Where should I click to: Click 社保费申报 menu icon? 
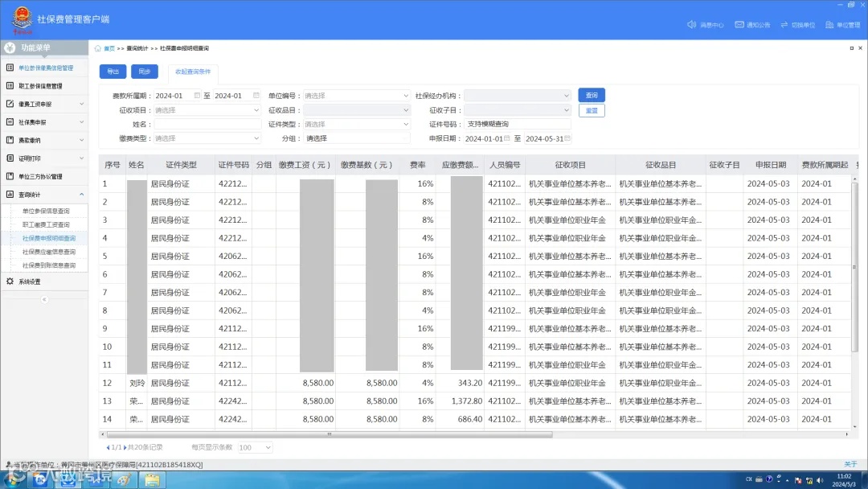pyautogui.click(x=10, y=121)
